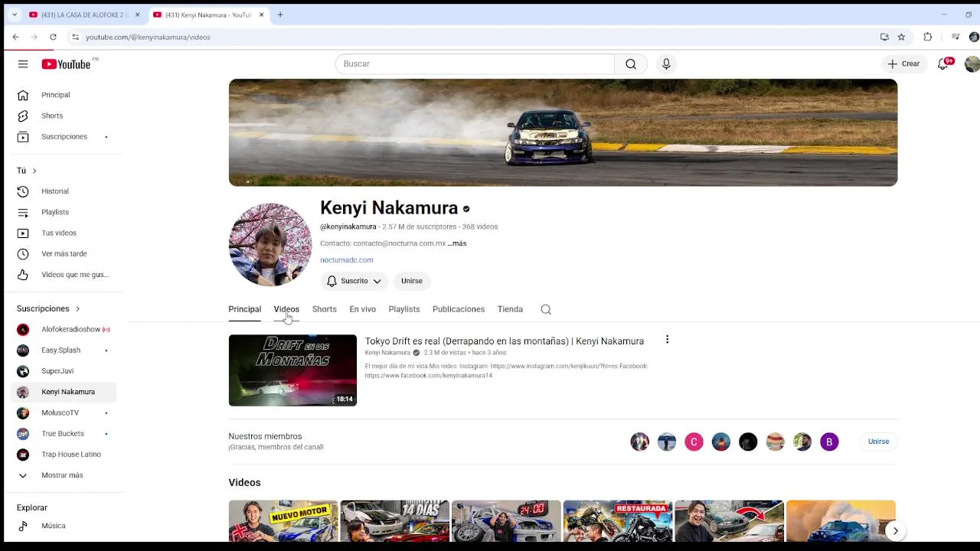Switch to the Principal channel tab
Viewport: 980px width, 551px height.
click(244, 309)
